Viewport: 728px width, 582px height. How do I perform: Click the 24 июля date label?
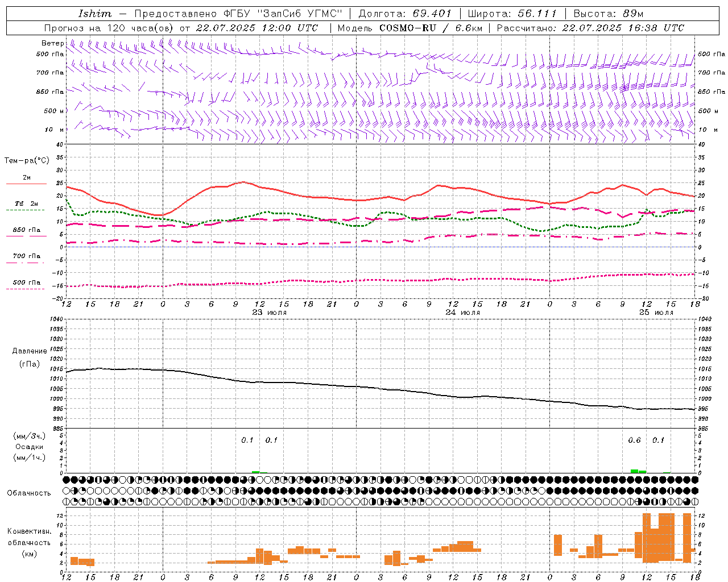pyautogui.click(x=463, y=313)
